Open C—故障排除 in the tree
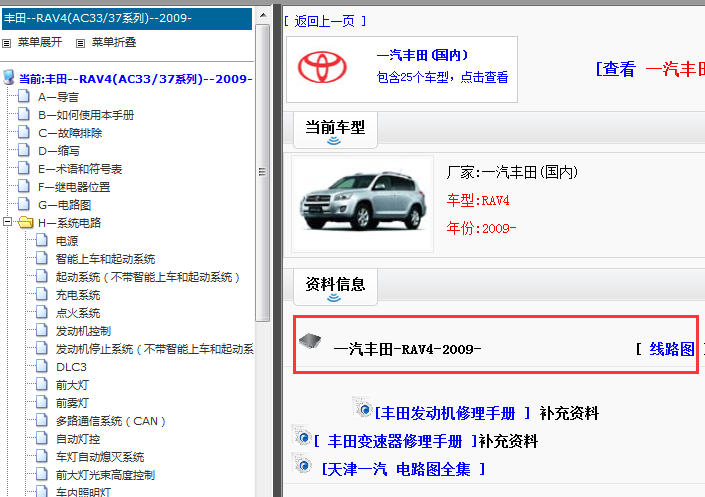This screenshot has width=705, height=497. (70, 133)
